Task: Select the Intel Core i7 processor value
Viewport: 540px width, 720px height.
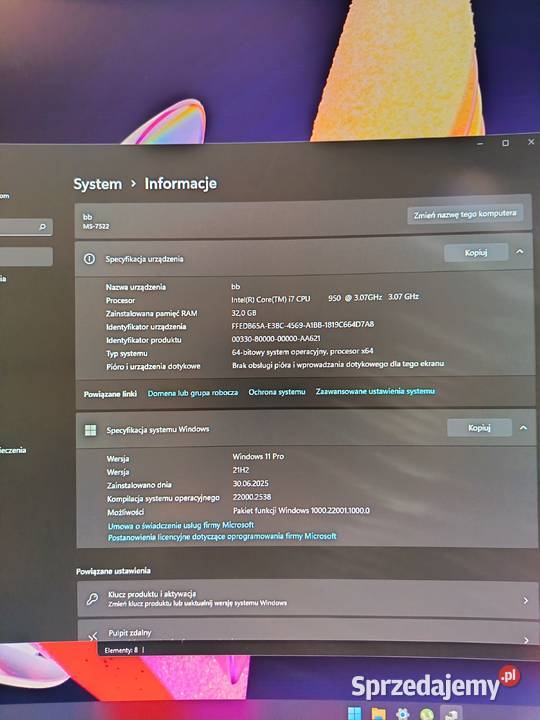Action: tap(325, 298)
